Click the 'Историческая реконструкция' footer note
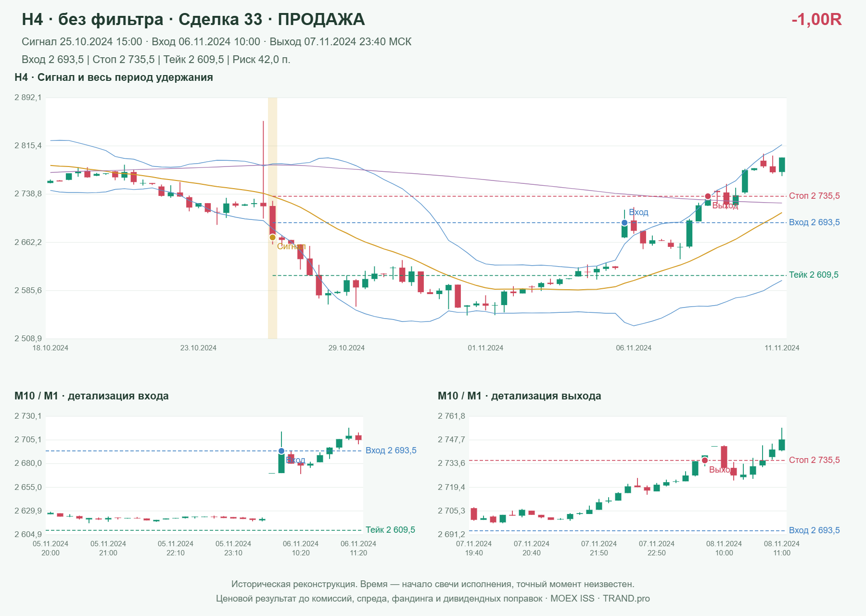Screen dimensions: 866x616 click(433, 584)
